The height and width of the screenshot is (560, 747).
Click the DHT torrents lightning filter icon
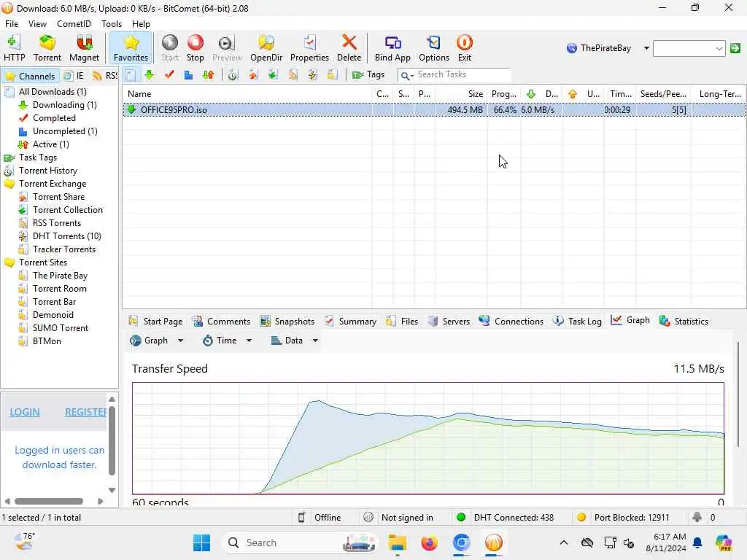pyautogui.click(x=312, y=75)
